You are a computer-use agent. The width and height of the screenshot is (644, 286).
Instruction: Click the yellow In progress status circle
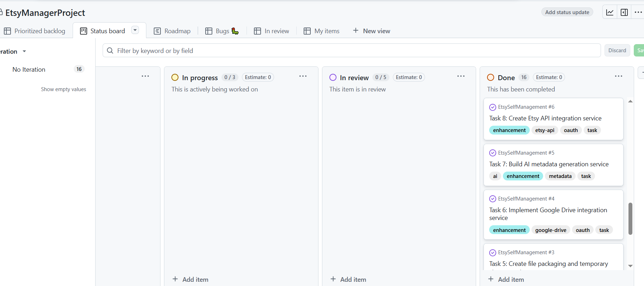175,77
